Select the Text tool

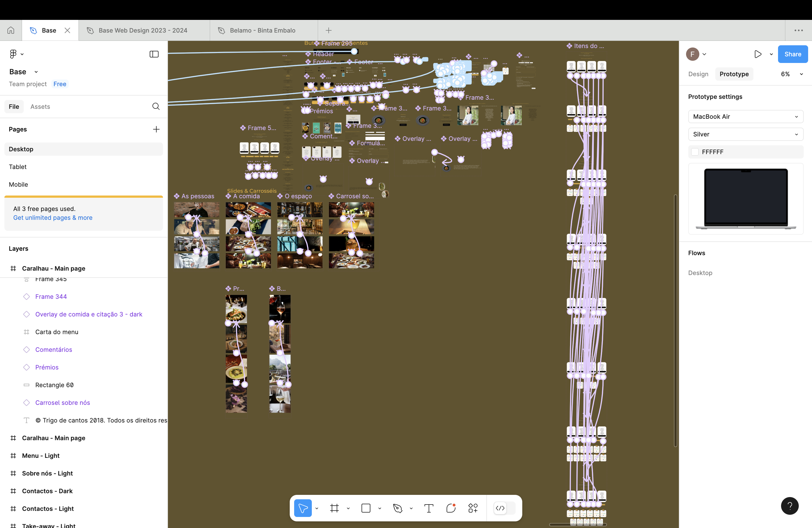pos(429,508)
